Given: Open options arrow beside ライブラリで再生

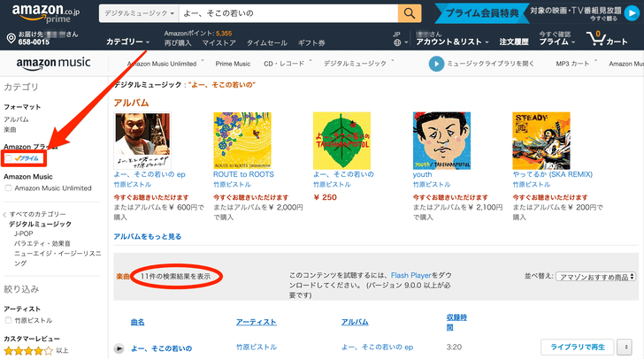Looking at the screenshot, I should click(x=625, y=348).
